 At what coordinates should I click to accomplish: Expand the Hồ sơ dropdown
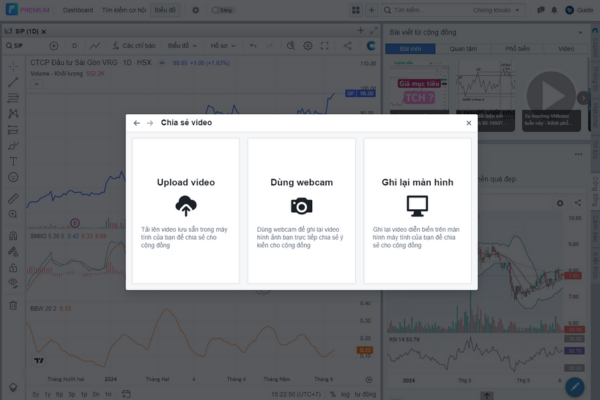(223, 46)
